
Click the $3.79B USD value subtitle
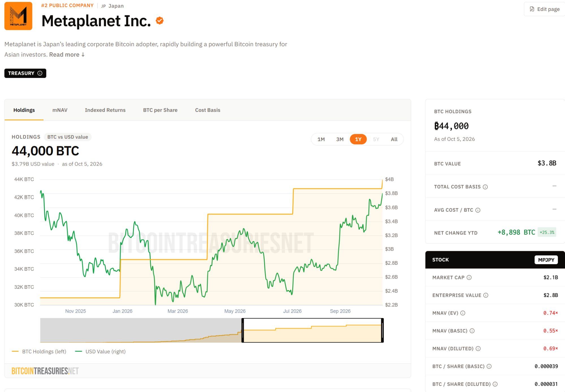tap(33, 164)
